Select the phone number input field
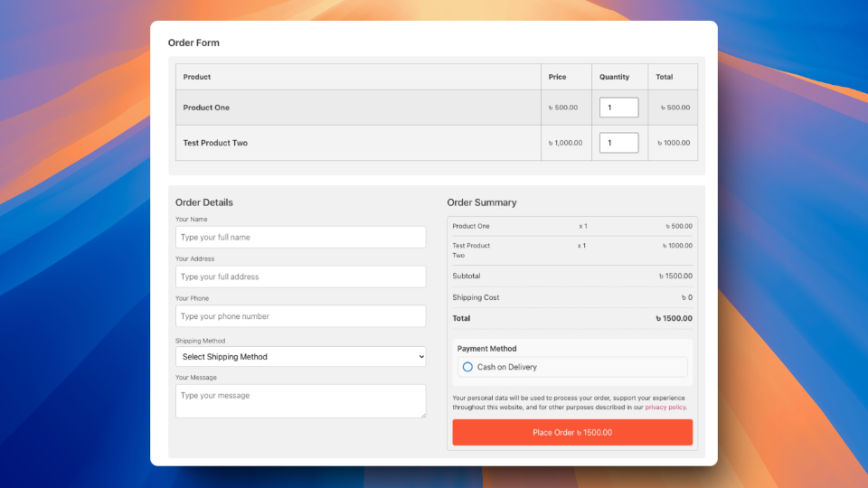The height and width of the screenshot is (488, 868). pos(300,316)
